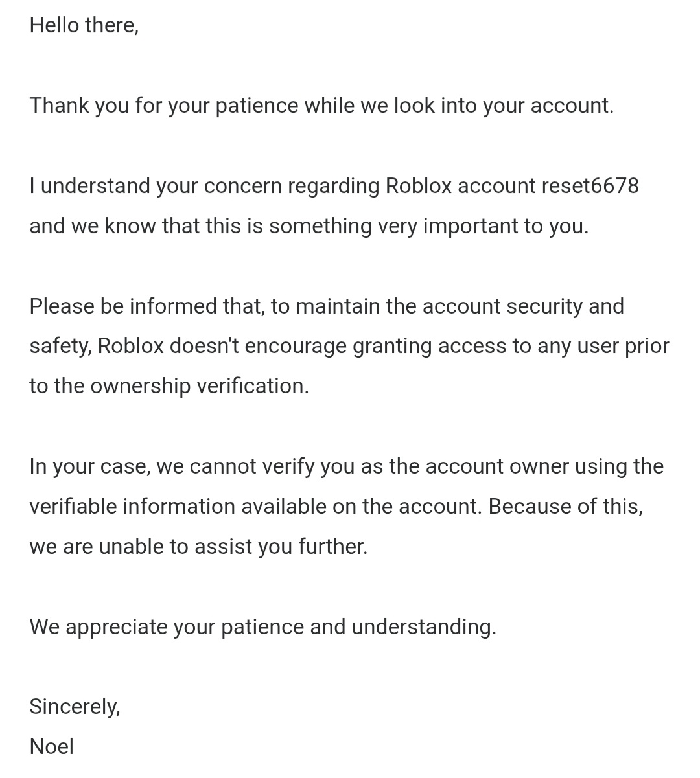
Task: Click the phrase "look into your account"
Action: 503,106
